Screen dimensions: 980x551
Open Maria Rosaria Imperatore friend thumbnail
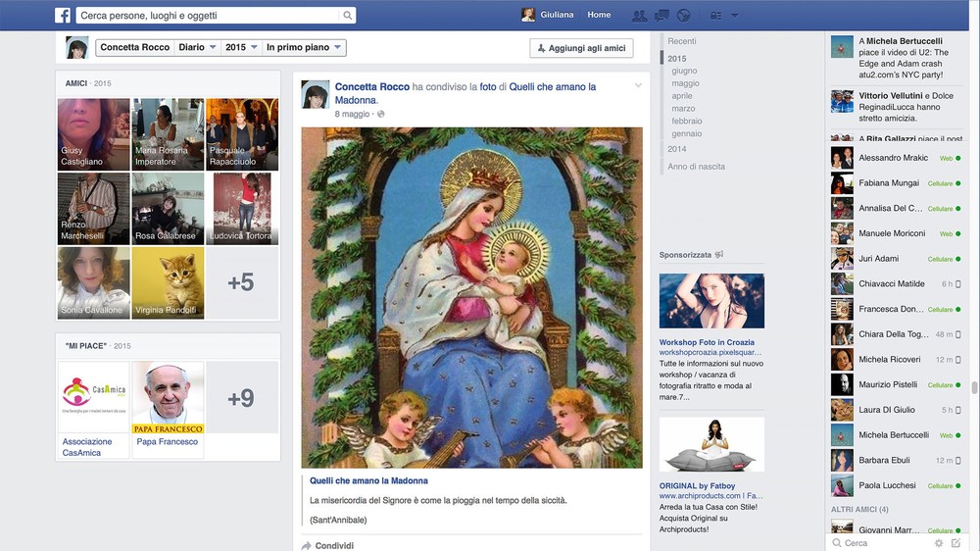click(x=169, y=134)
